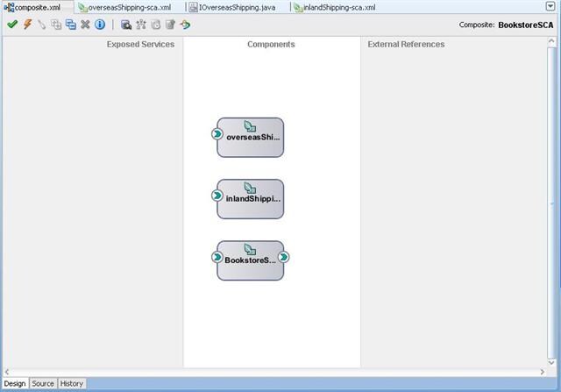Switch to the Source view tab
This screenshot has width=561, height=392.
(x=43, y=383)
